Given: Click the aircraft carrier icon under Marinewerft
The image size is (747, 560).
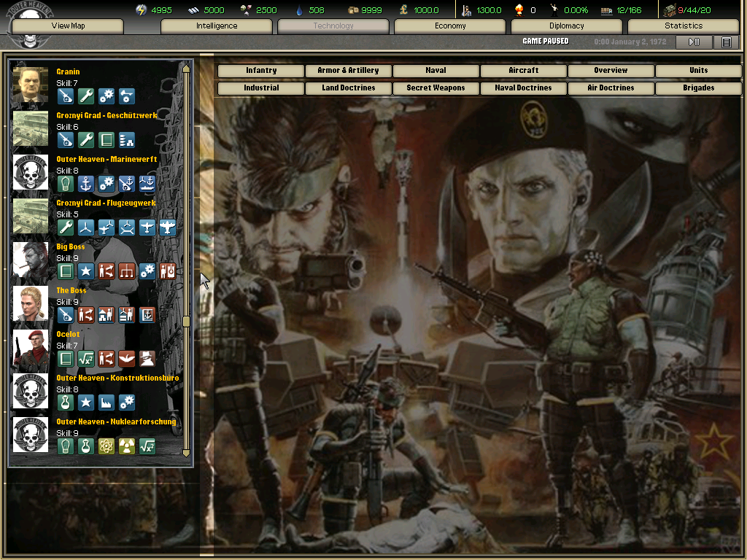Looking at the screenshot, I should (147, 183).
